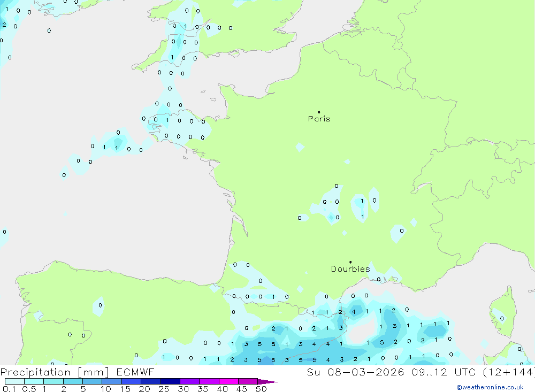Select the 25–30 mm navy legend swatch
This screenshot has width=535, height=392.
pos(170,381)
